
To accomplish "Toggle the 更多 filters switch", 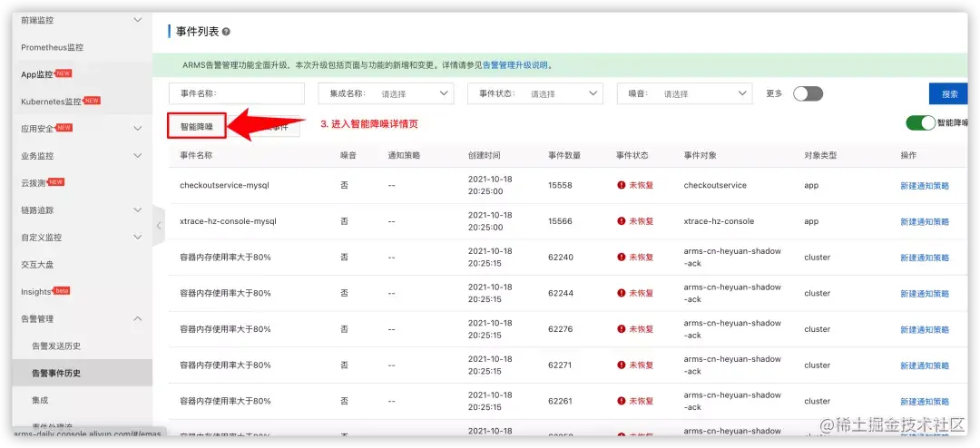I will pos(808,93).
